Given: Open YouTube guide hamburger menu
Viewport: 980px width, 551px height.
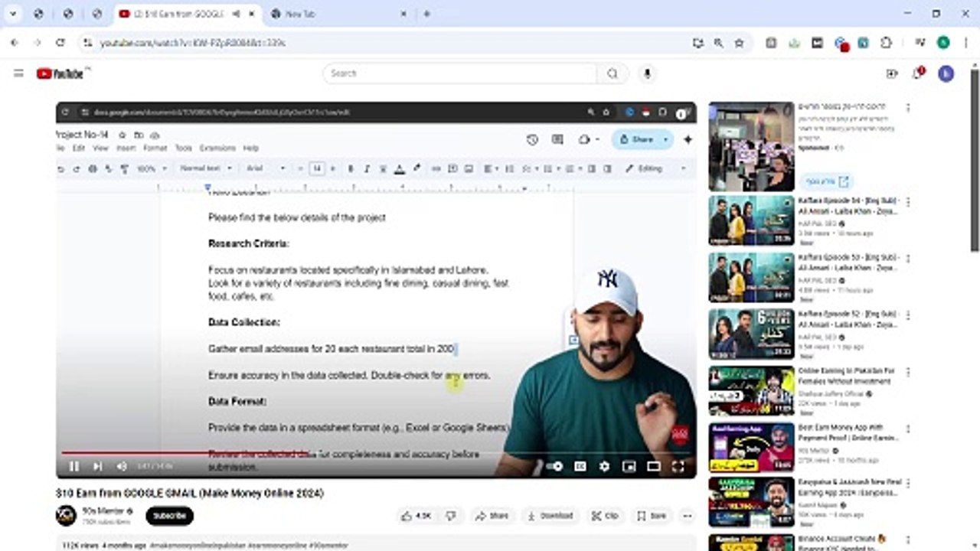Looking at the screenshot, I should pyautogui.click(x=18, y=73).
